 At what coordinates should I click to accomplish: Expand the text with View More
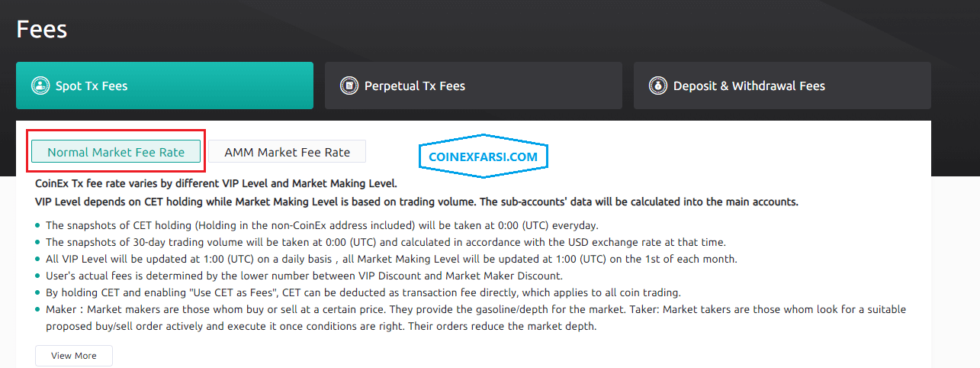pyautogui.click(x=74, y=356)
